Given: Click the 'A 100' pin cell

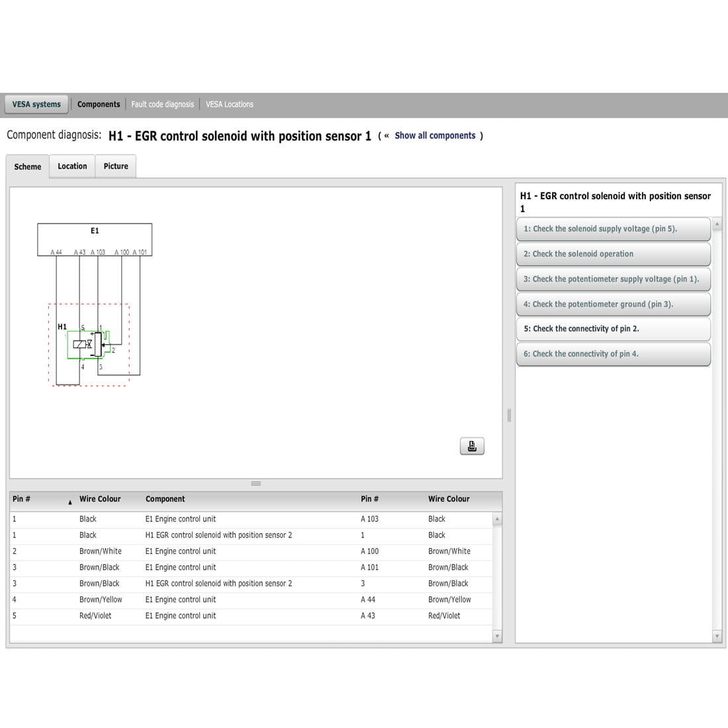Looking at the screenshot, I should pos(369,551).
